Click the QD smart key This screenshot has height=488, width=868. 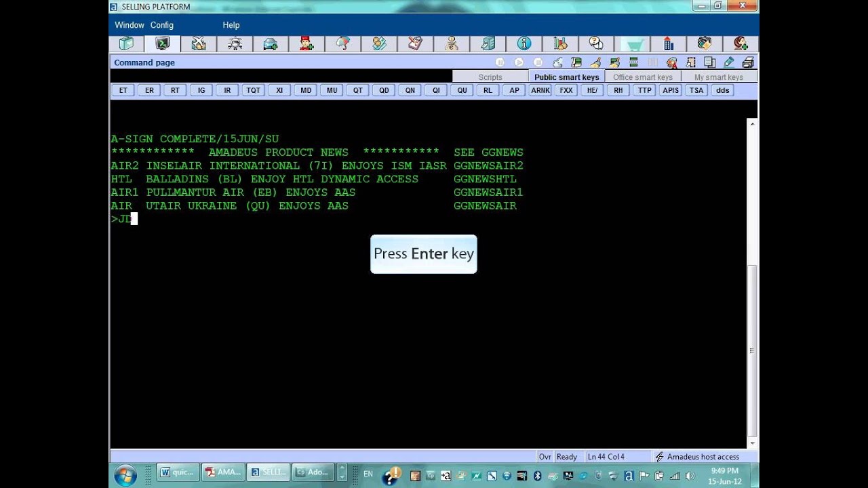[384, 90]
